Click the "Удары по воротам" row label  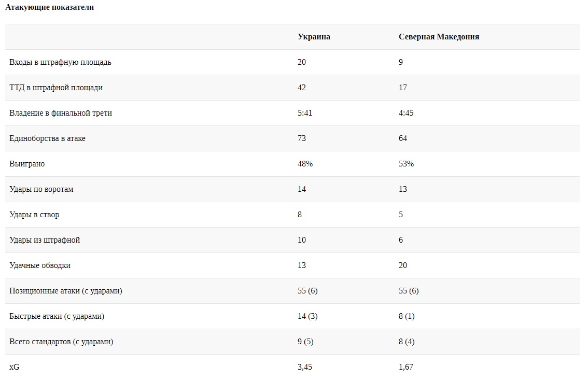click(x=41, y=189)
